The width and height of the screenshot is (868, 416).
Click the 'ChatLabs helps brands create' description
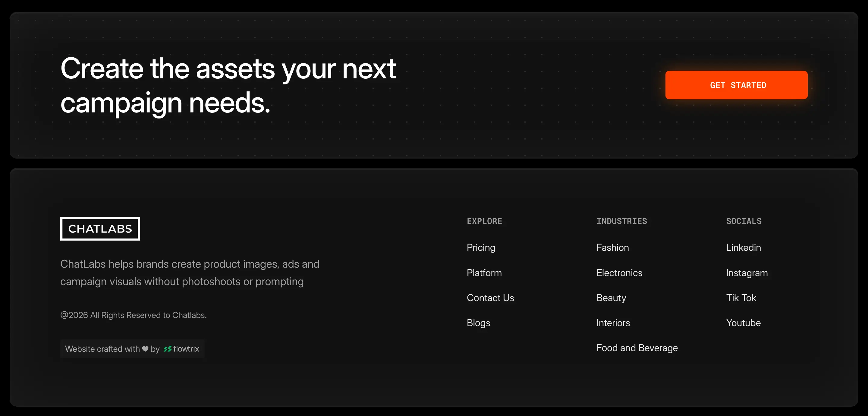(x=190, y=273)
